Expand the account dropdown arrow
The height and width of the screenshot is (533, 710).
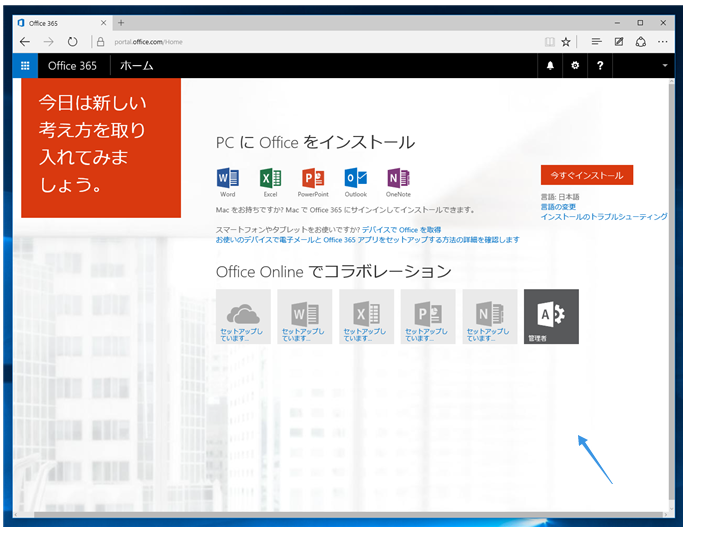(665, 66)
